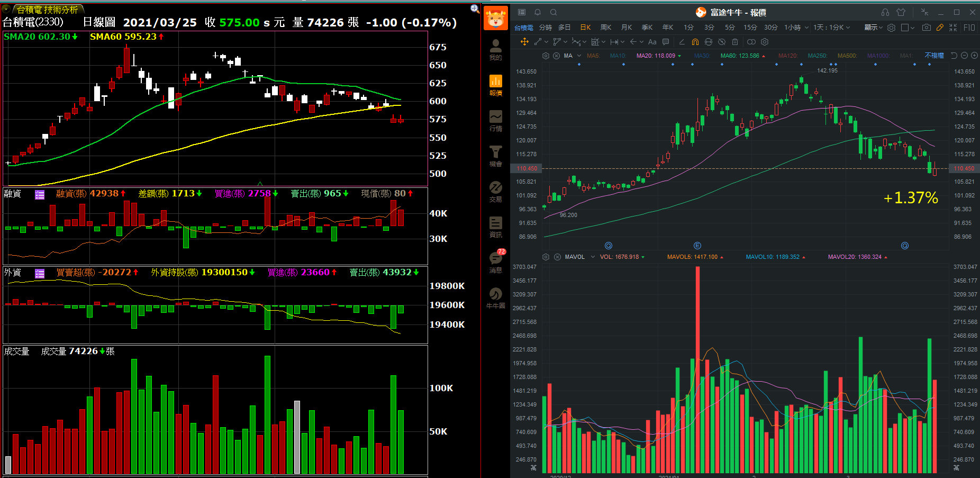Switch to 15分 chart tab
980x478 pixels.
pos(750,28)
